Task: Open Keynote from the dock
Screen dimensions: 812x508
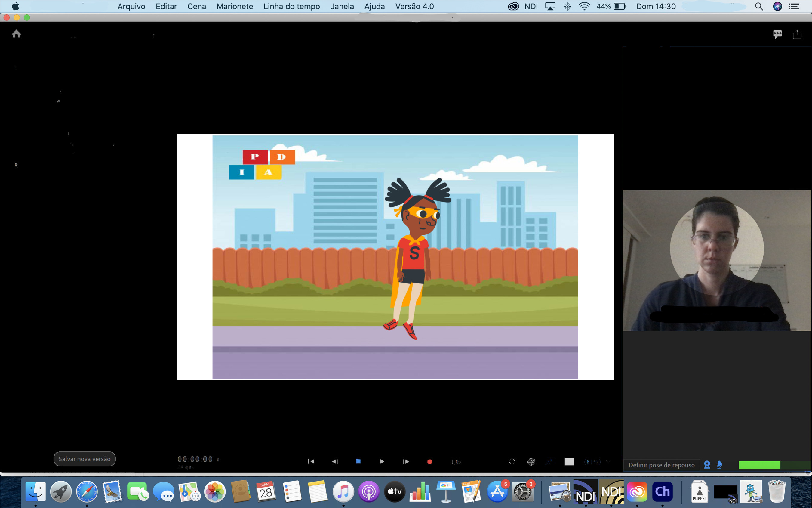Action: (446, 491)
